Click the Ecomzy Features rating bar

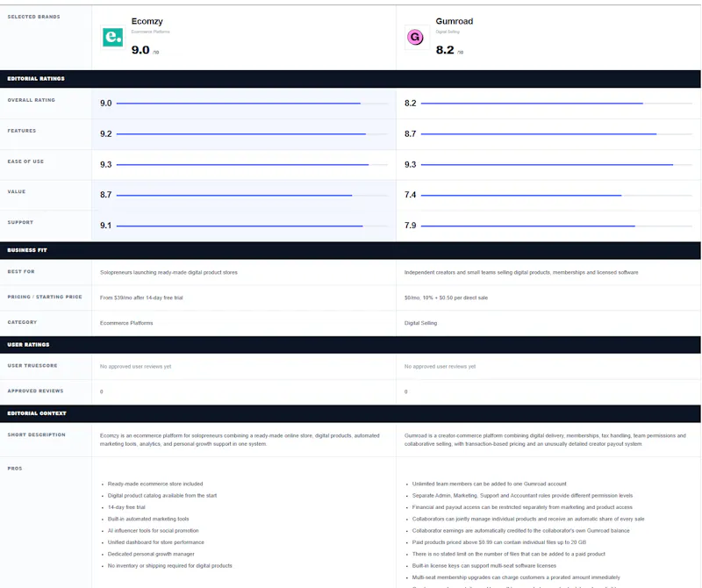tap(252, 134)
